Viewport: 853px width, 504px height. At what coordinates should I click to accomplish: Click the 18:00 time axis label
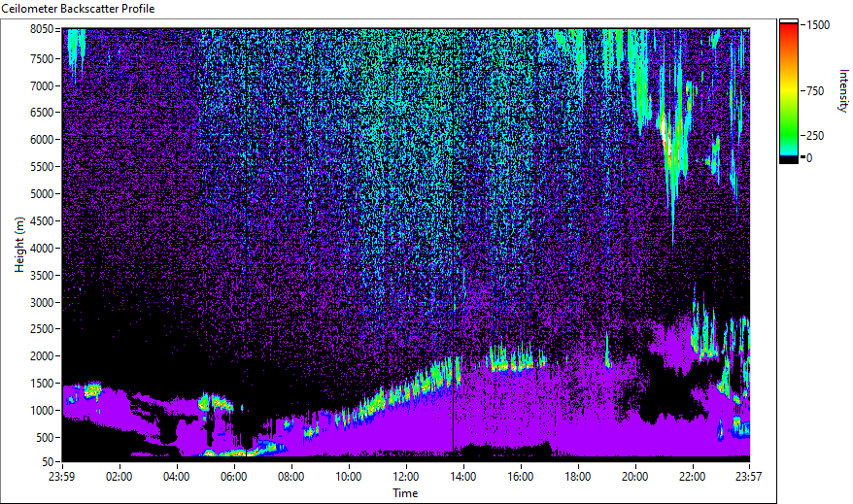coord(578,477)
